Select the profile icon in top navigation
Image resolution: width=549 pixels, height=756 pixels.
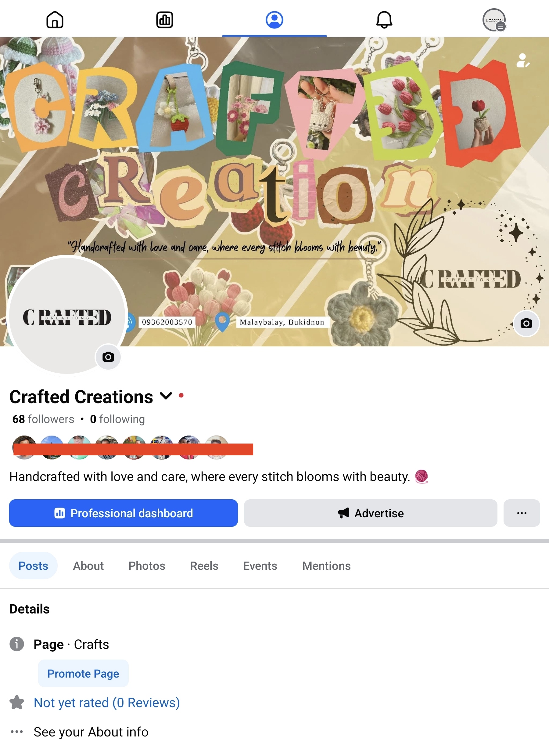coord(274,20)
